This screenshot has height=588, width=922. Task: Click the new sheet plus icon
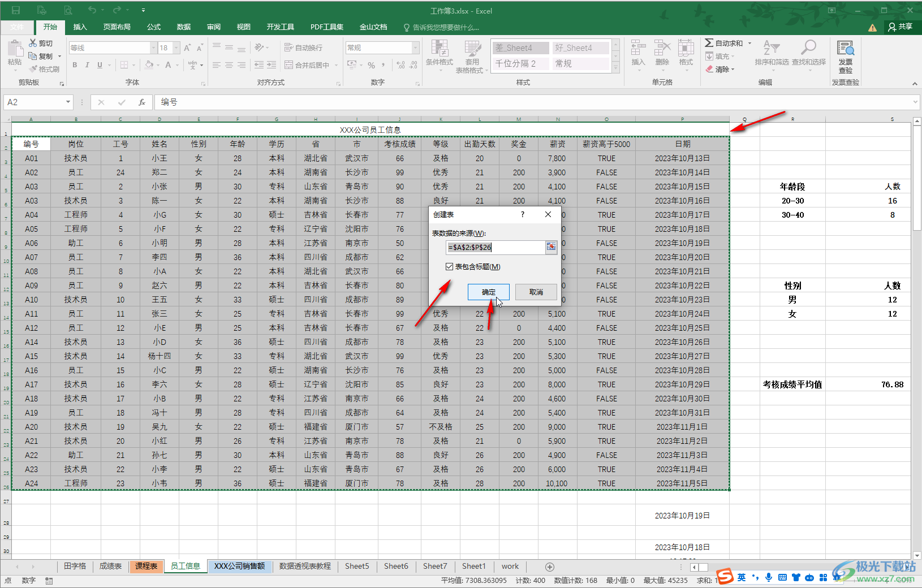(x=549, y=567)
